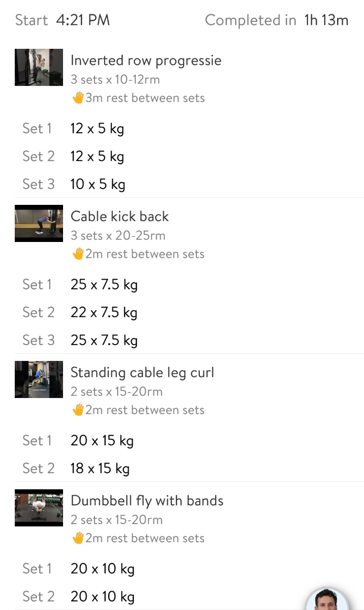The width and height of the screenshot is (364, 610).
Task: Open the Cable kick back video thumbnail
Action: tap(39, 223)
